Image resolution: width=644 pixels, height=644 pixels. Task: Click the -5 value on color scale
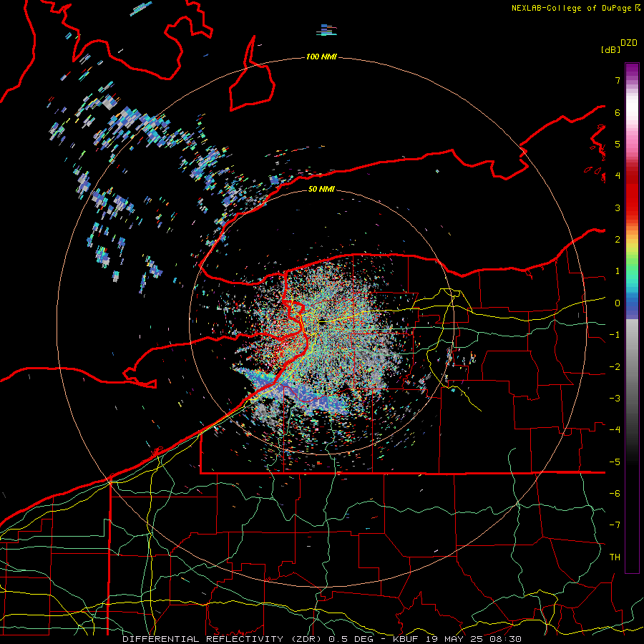(615, 462)
